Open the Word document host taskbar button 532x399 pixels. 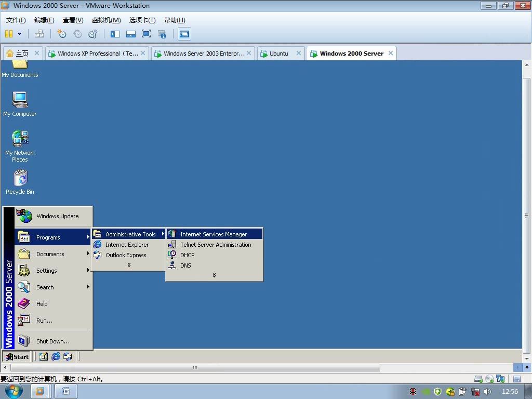66,392
